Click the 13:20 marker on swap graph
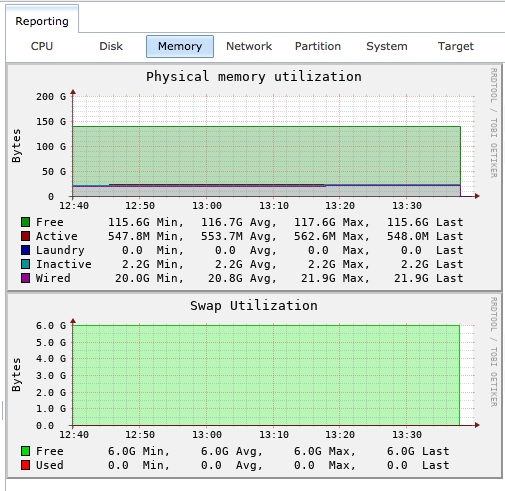The height and width of the screenshot is (491, 505). click(x=340, y=434)
